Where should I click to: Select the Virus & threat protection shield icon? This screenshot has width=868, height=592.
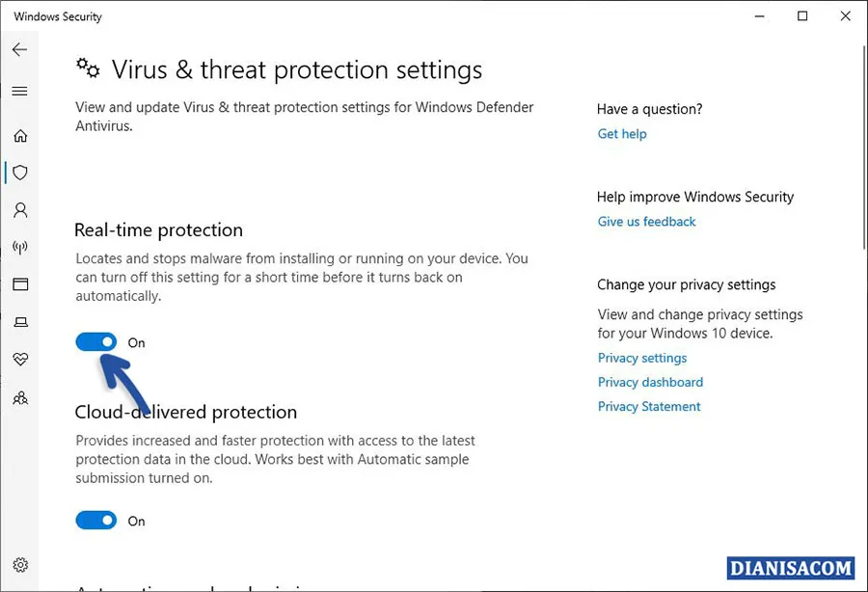pos(20,173)
